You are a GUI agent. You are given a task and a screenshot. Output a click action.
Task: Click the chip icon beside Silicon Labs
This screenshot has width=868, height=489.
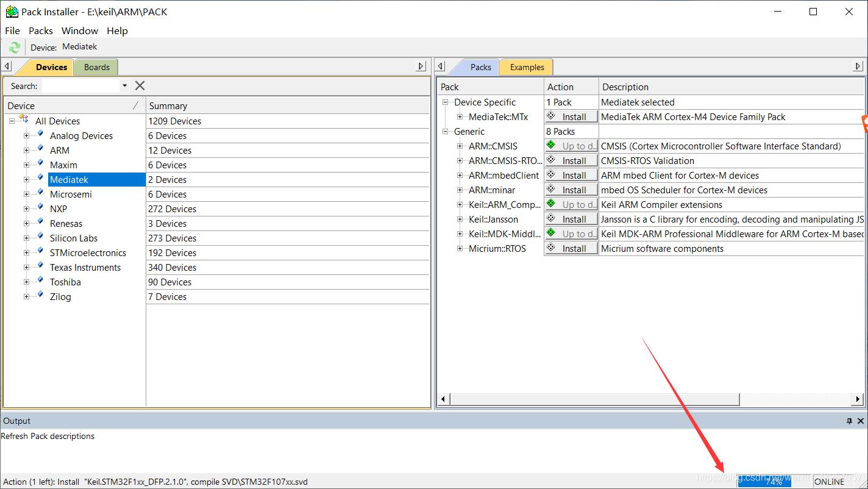pos(40,237)
